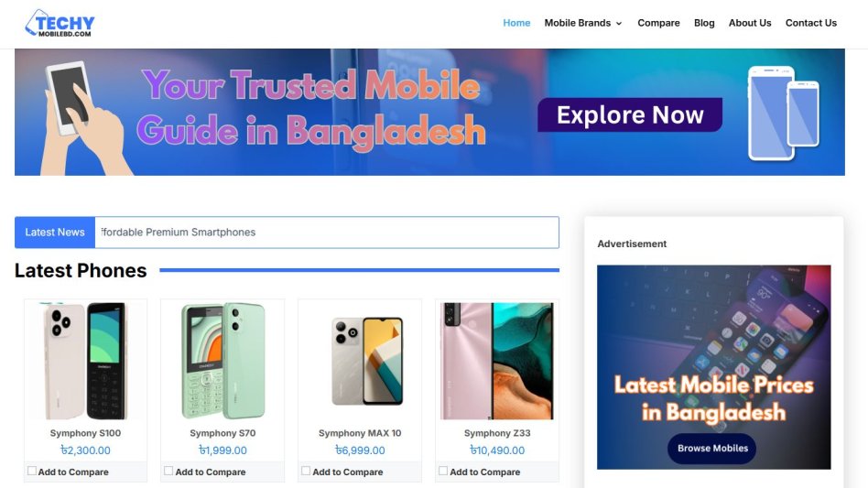Screen dimensions: 868x488
Task: Open the Symphony Z33 phone image
Action: tap(497, 360)
